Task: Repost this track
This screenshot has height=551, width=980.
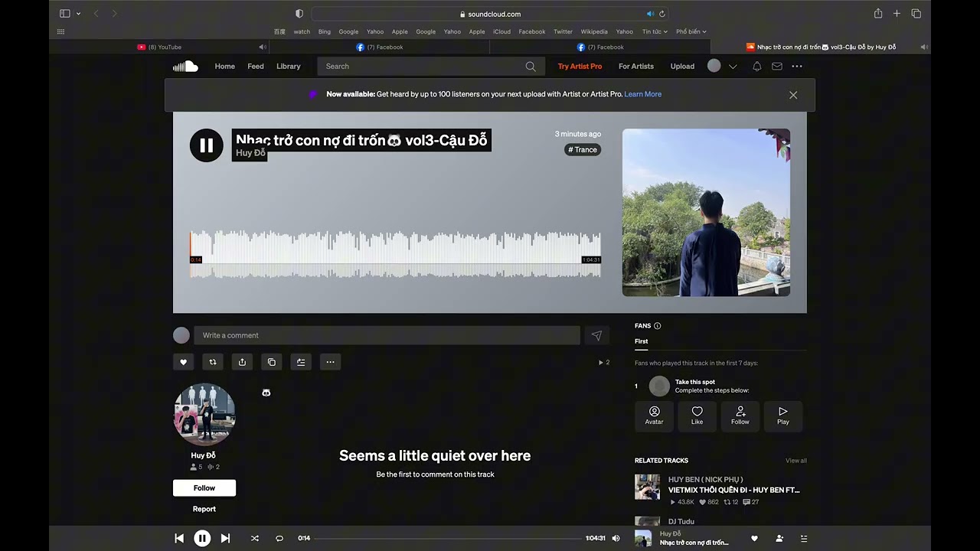Action: (213, 362)
